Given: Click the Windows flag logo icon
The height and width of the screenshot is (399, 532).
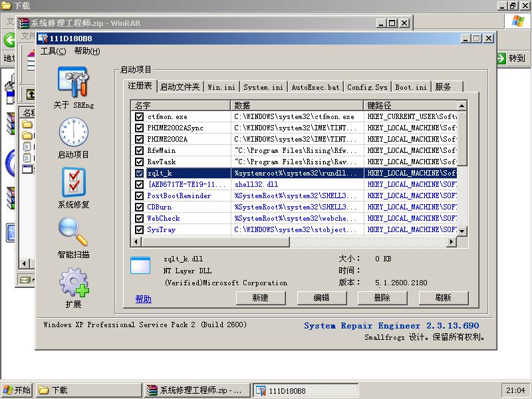Looking at the screenshot, I should [x=518, y=21].
